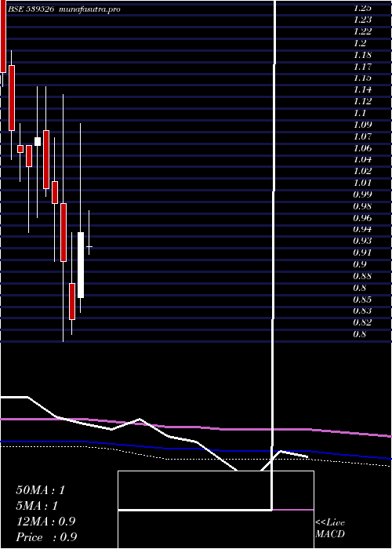Click the 0.91 price axis label
This screenshot has width=392, height=549.
[x=362, y=253]
